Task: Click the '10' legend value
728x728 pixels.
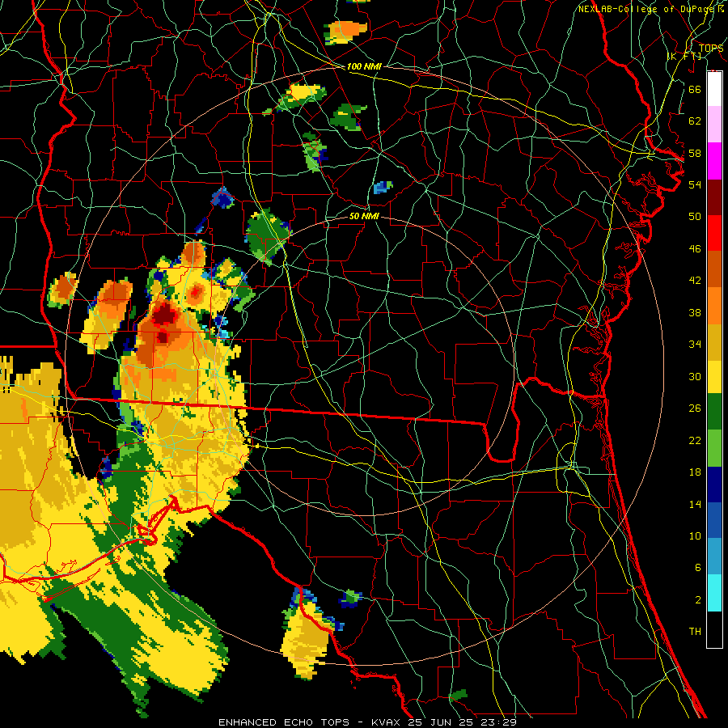Action: click(x=695, y=535)
